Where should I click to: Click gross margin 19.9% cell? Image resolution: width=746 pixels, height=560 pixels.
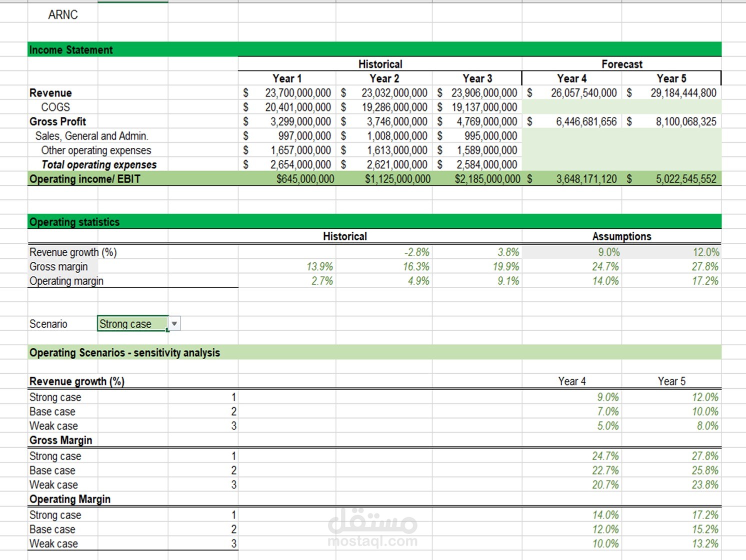coord(506,267)
